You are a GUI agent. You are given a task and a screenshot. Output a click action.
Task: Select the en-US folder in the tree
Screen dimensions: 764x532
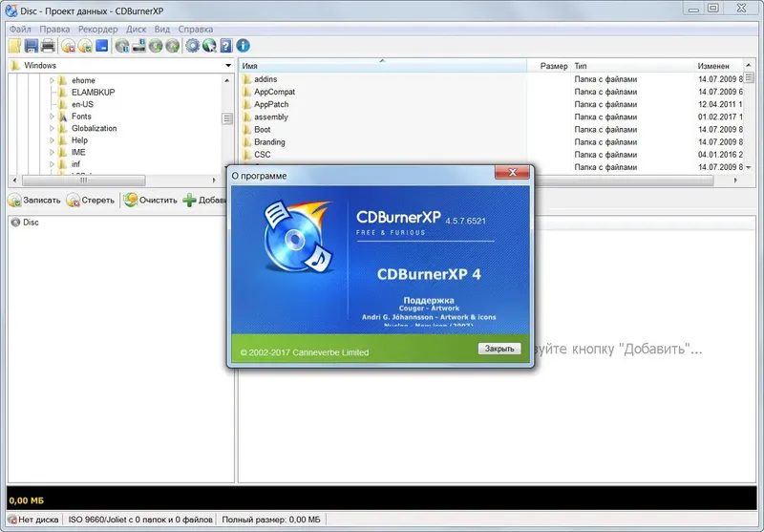[x=82, y=104]
